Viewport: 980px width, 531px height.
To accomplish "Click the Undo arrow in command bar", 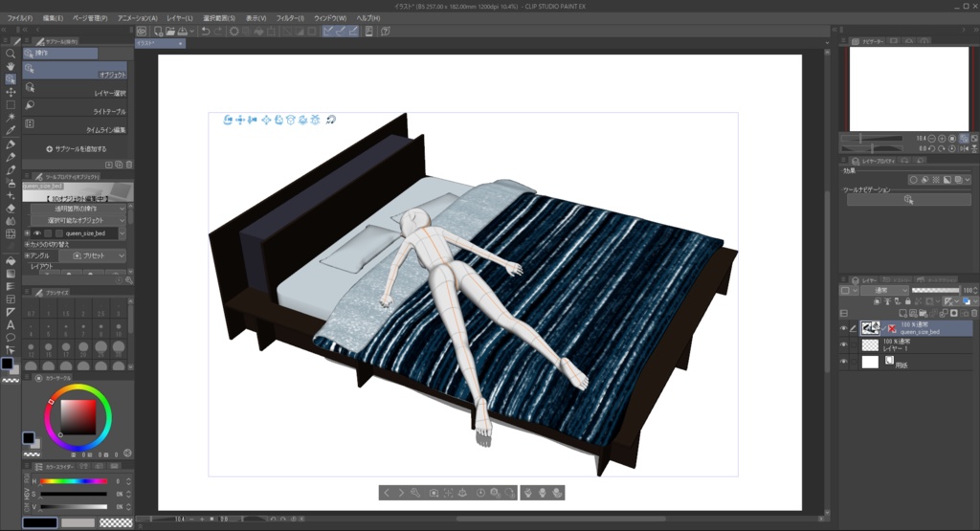I will coord(205,32).
